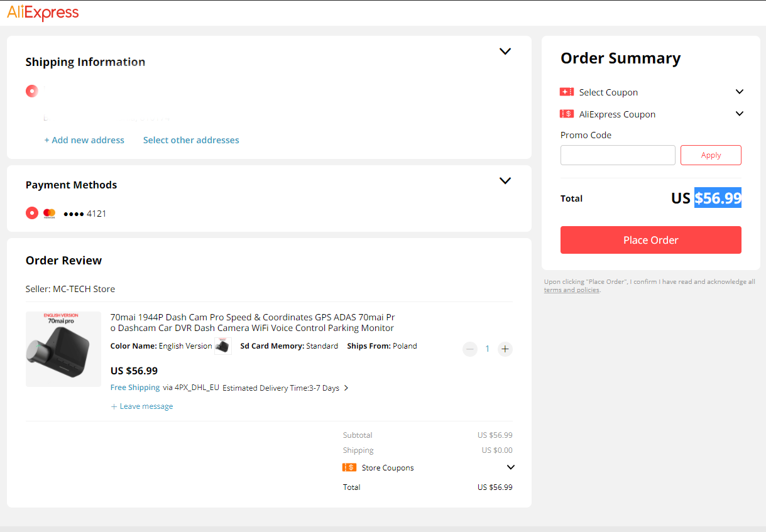Expand the Select Coupon dropdown

click(740, 92)
